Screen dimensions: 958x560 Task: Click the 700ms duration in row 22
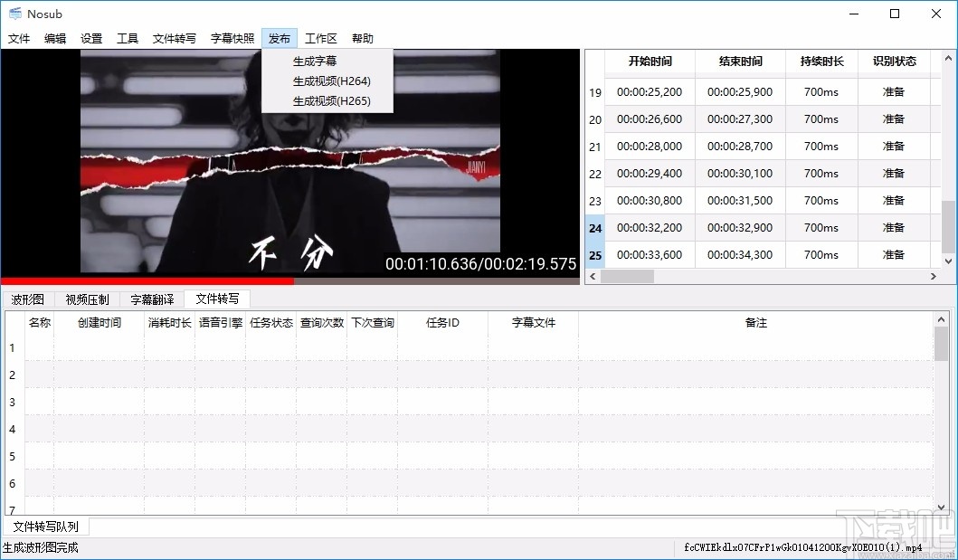[821, 174]
